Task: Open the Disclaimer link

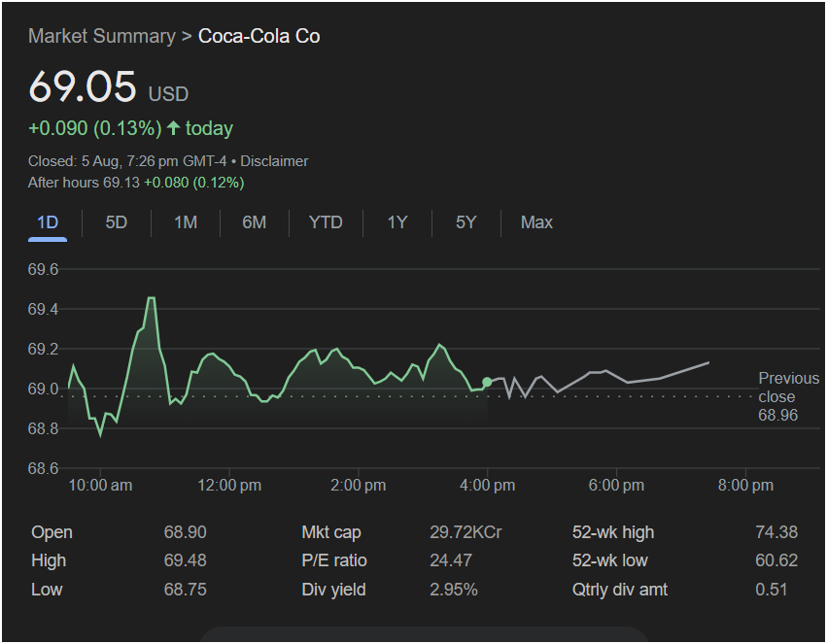Action: pyautogui.click(x=274, y=161)
